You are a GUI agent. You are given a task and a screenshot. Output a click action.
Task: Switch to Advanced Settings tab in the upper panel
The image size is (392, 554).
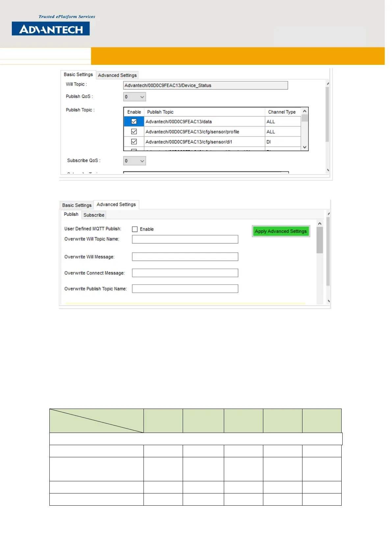pos(117,75)
